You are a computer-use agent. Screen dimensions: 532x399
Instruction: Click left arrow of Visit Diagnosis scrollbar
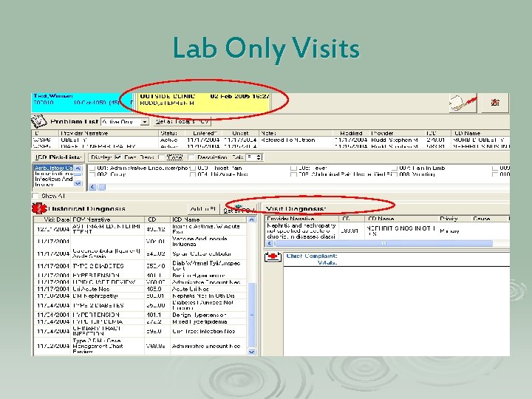click(x=270, y=243)
